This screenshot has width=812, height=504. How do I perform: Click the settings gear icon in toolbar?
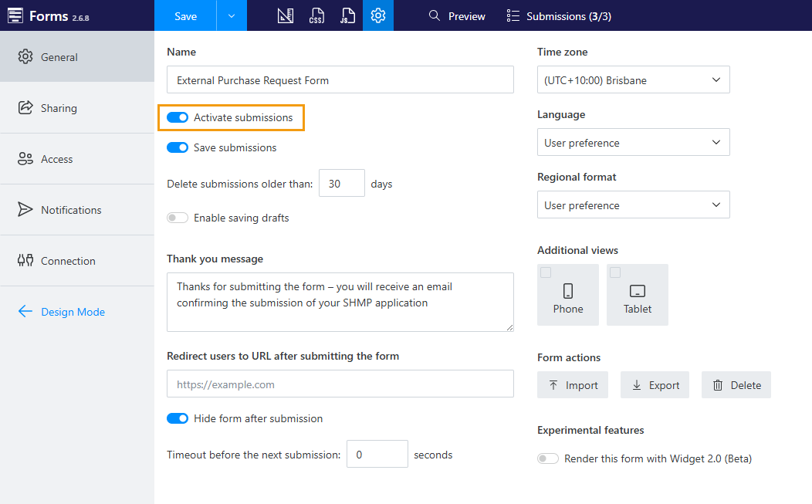click(x=378, y=15)
